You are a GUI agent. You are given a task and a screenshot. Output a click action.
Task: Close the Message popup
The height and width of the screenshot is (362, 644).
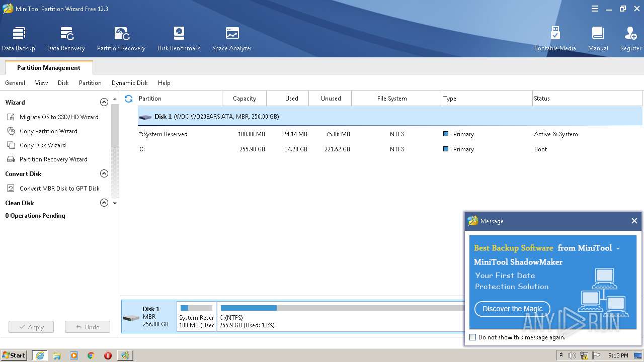point(634,221)
